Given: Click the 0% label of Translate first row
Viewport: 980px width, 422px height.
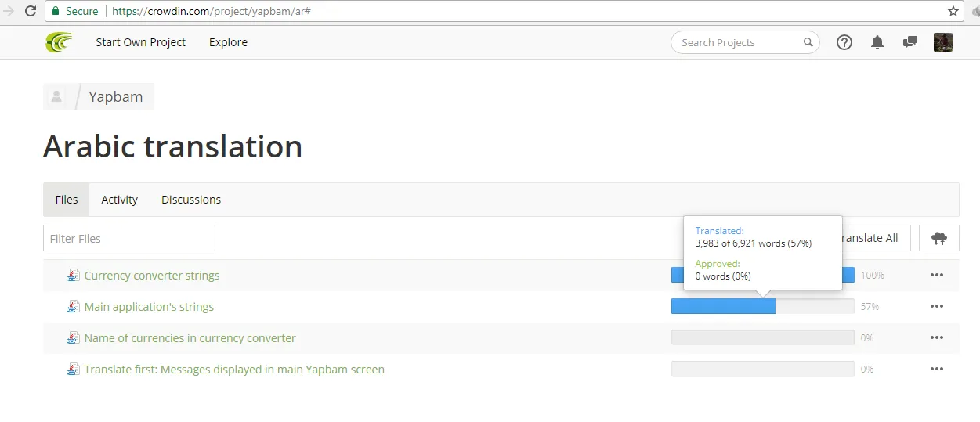Looking at the screenshot, I should pyautogui.click(x=867, y=370).
